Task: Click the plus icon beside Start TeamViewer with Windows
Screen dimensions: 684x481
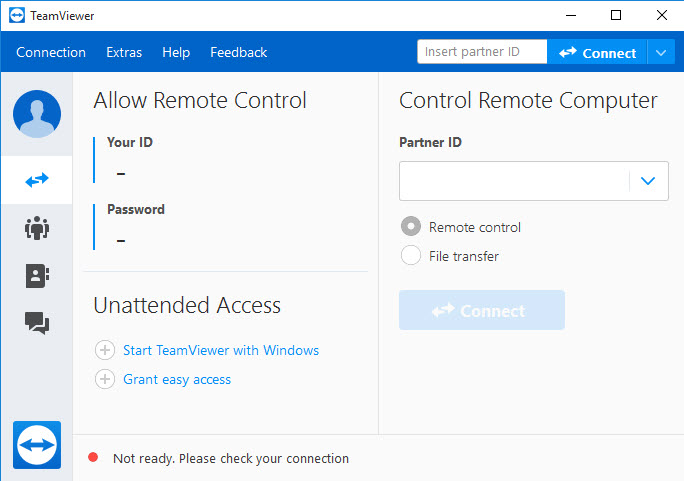Action: coord(105,350)
